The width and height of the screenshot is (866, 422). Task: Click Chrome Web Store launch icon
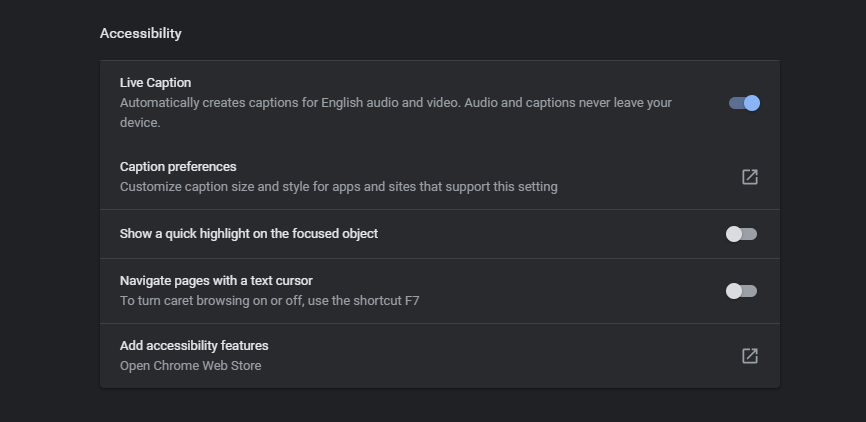coord(749,356)
